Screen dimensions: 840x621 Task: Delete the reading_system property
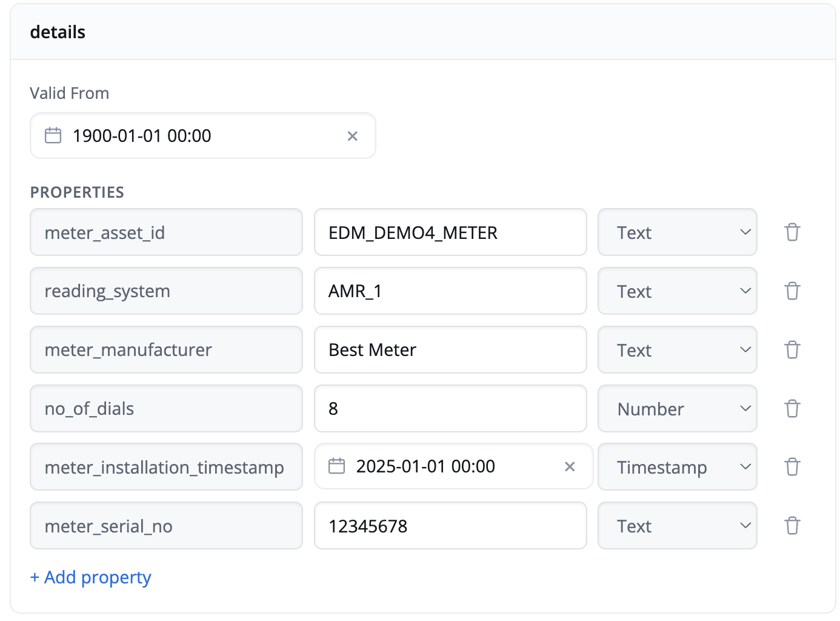pos(792,291)
